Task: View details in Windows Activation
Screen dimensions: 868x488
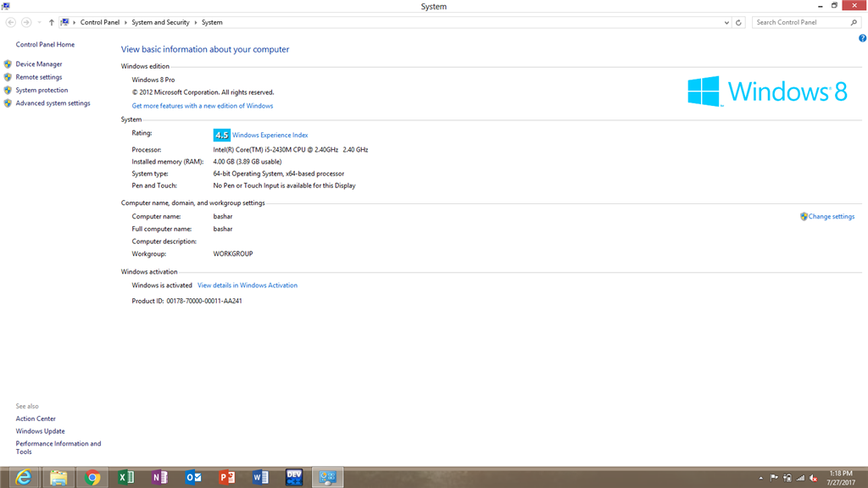Action: point(248,286)
